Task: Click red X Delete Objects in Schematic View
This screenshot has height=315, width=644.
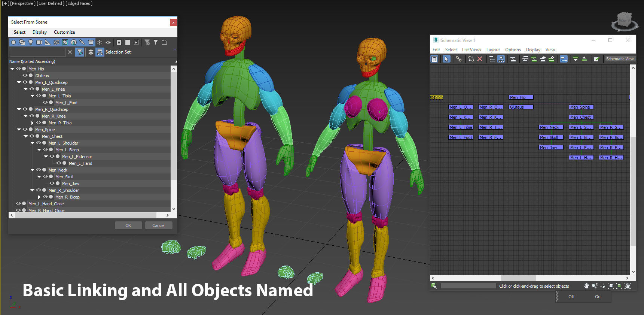Action: pos(480,59)
